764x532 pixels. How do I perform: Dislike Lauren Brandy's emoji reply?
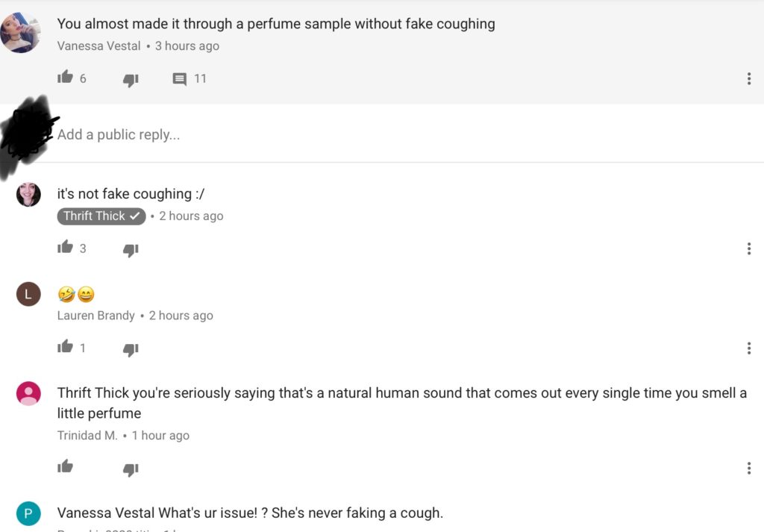pos(131,348)
